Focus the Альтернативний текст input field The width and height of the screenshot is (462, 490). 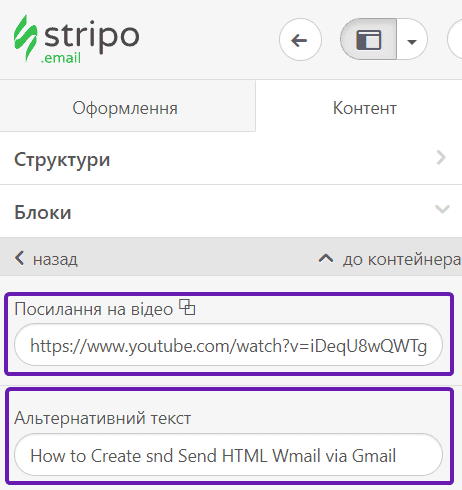coord(228,455)
